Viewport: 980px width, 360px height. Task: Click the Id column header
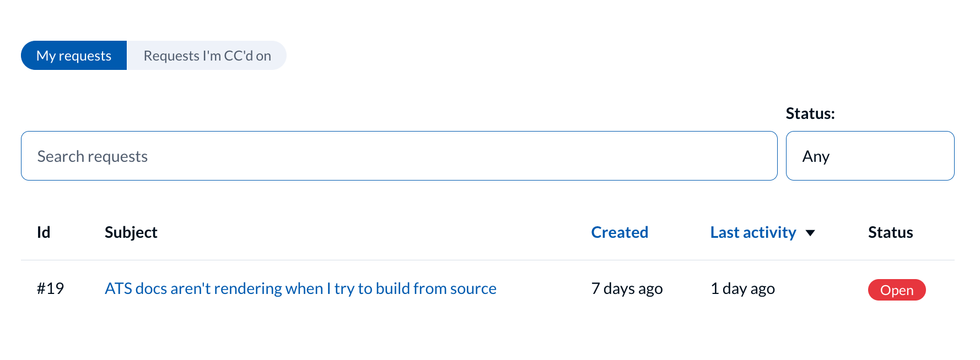coord(44,232)
